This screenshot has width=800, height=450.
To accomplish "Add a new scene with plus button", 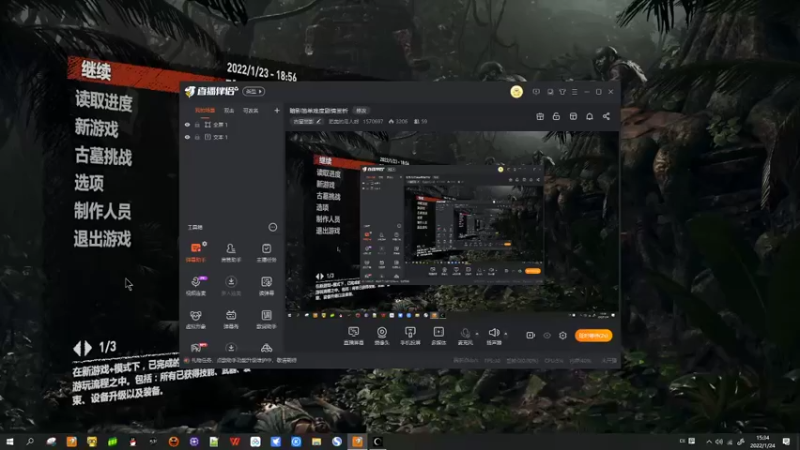I will point(277,110).
